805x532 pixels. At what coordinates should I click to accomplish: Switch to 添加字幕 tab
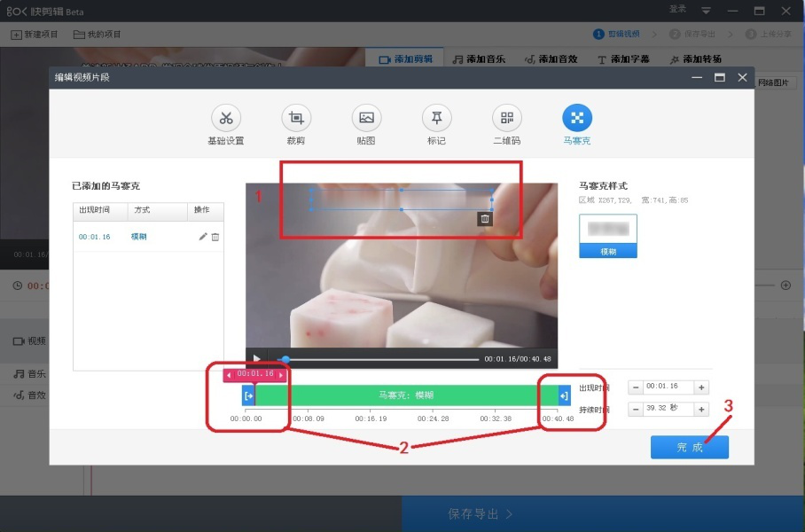tap(623, 59)
